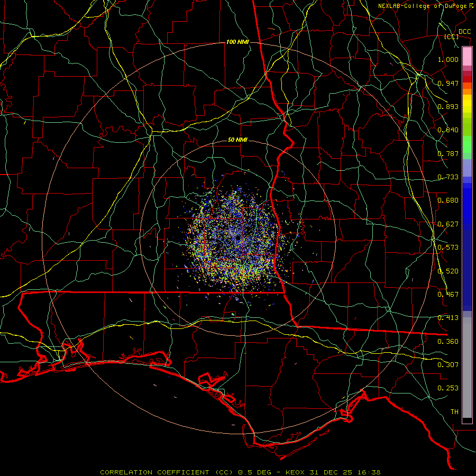
Task: Click the 0.307 color scale value
Action: tap(448, 365)
